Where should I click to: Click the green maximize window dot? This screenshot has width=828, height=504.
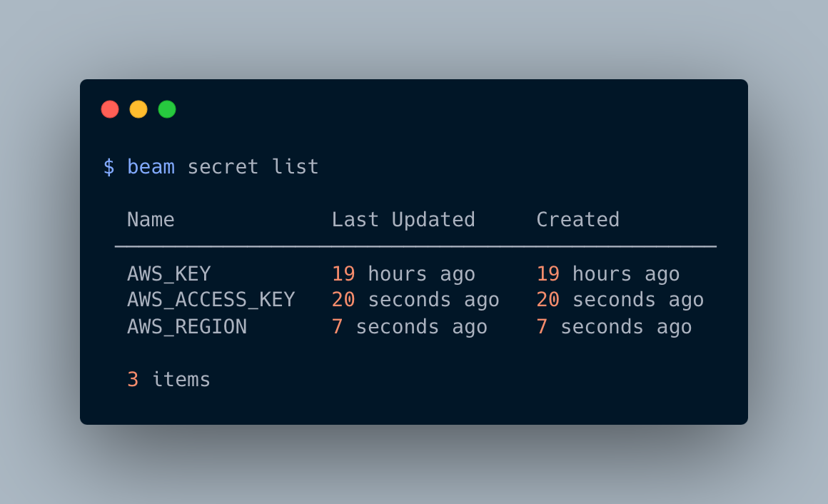point(167,109)
